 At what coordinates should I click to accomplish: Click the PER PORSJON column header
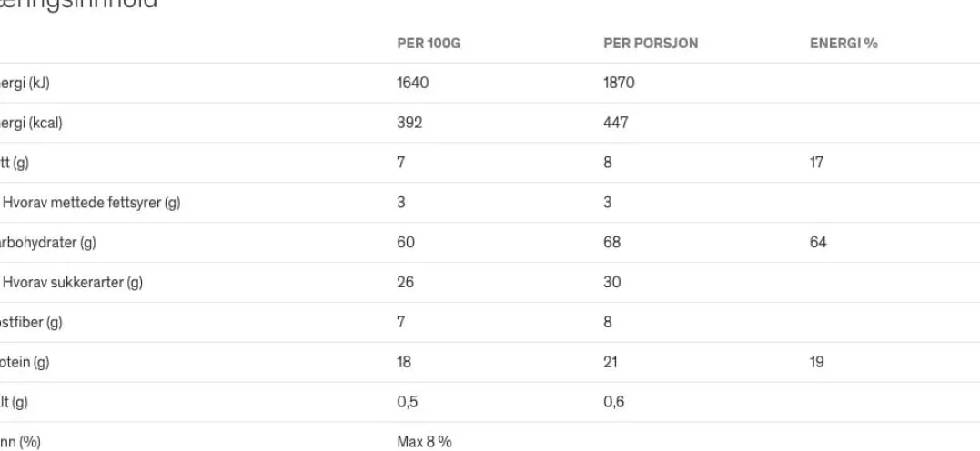point(651,44)
